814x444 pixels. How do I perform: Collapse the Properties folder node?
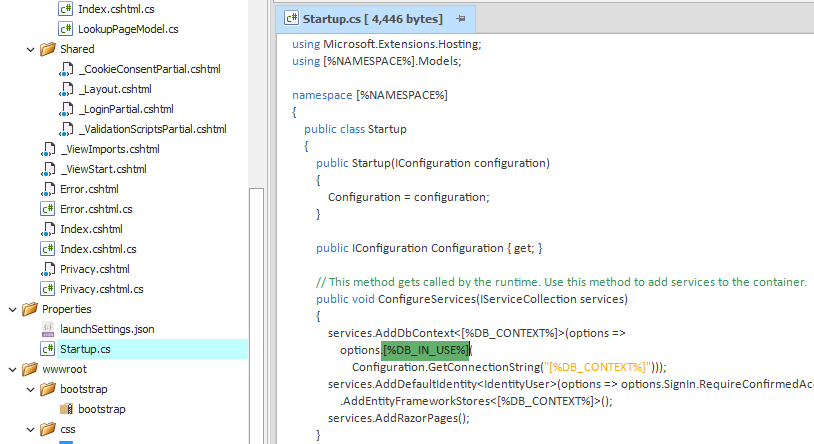click(x=12, y=309)
